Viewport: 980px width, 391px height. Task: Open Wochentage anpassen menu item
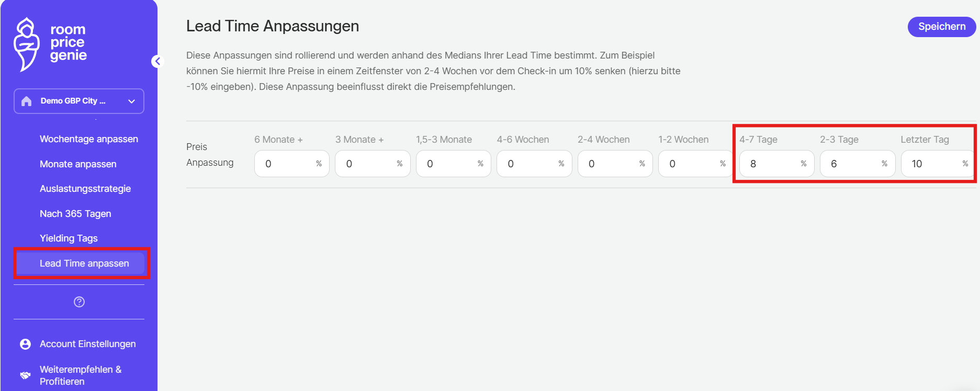pos(89,139)
